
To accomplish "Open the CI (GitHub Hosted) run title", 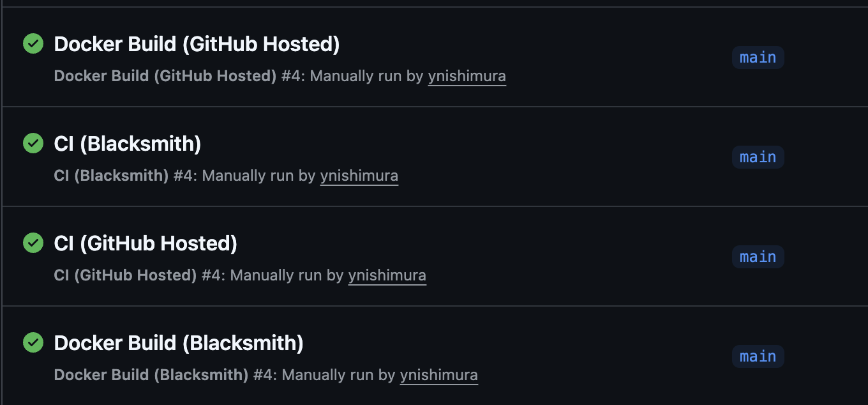I will coord(146,243).
